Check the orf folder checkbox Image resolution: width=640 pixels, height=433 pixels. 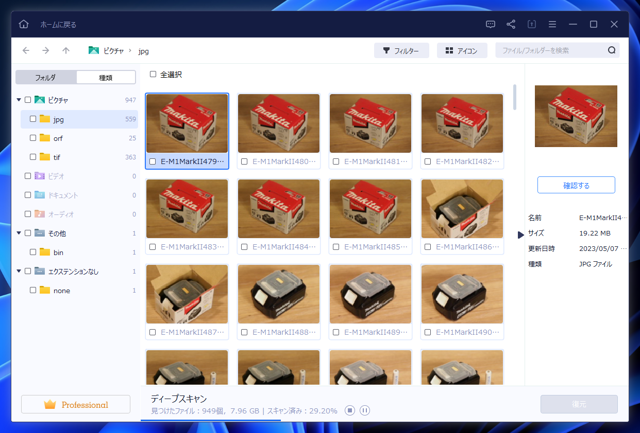pos(33,138)
